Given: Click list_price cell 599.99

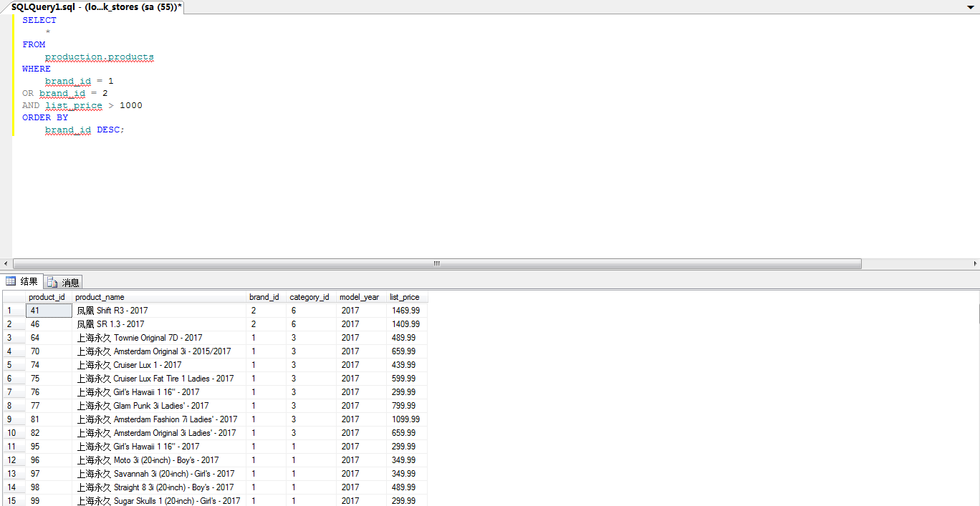Looking at the screenshot, I should coord(406,379).
